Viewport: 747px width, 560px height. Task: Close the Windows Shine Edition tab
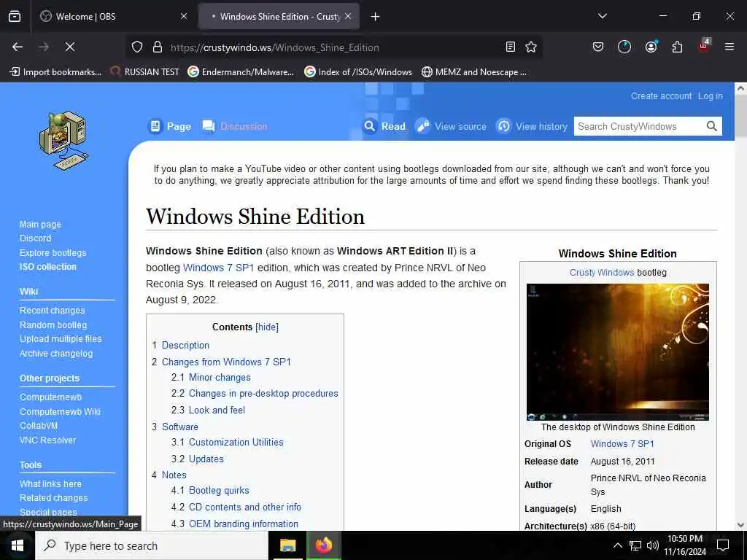348,16
